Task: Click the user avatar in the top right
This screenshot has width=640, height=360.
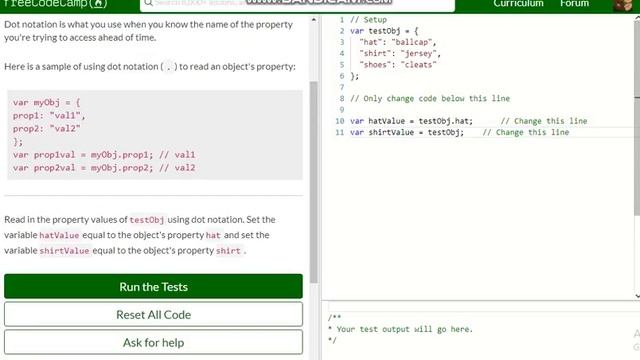Action: 623,5
